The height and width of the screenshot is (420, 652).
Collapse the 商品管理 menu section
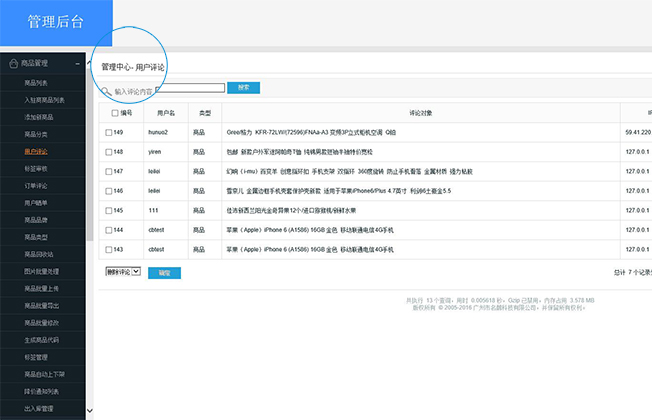(x=91, y=64)
